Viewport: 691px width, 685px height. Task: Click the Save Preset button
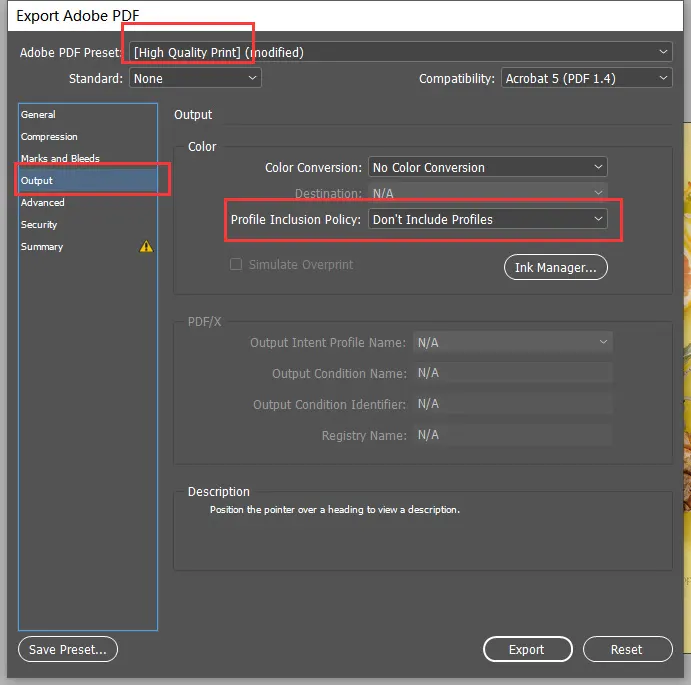pyautogui.click(x=68, y=649)
